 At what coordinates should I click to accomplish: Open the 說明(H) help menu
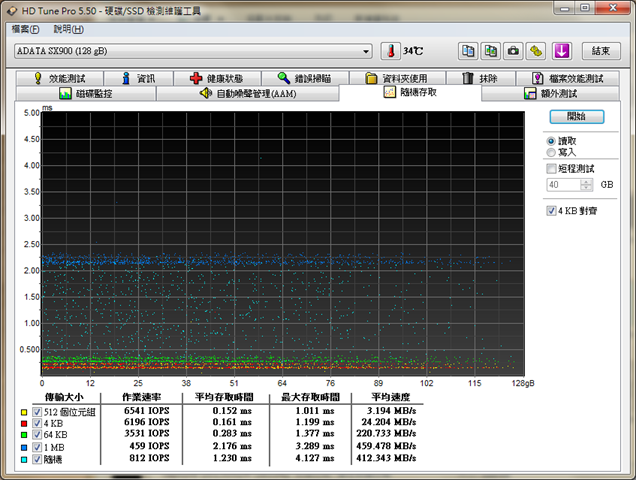click(69, 29)
